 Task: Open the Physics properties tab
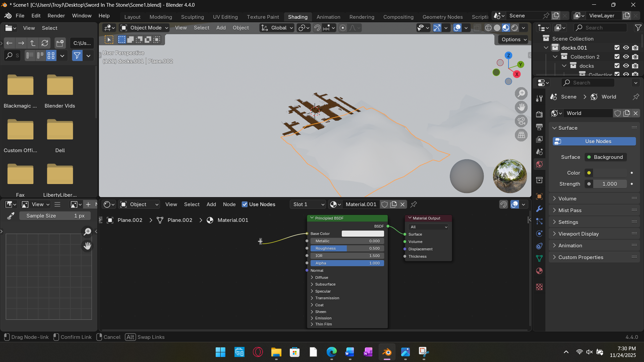(539, 234)
